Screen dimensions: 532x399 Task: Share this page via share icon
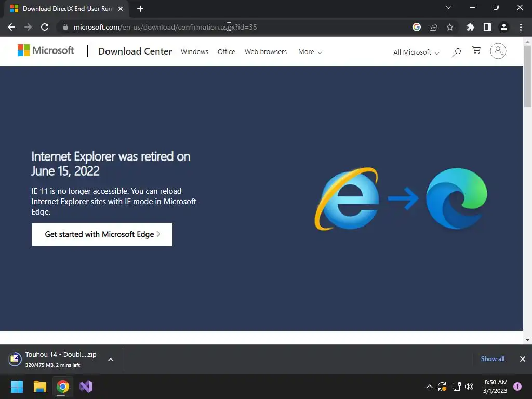(x=433, y=27)
